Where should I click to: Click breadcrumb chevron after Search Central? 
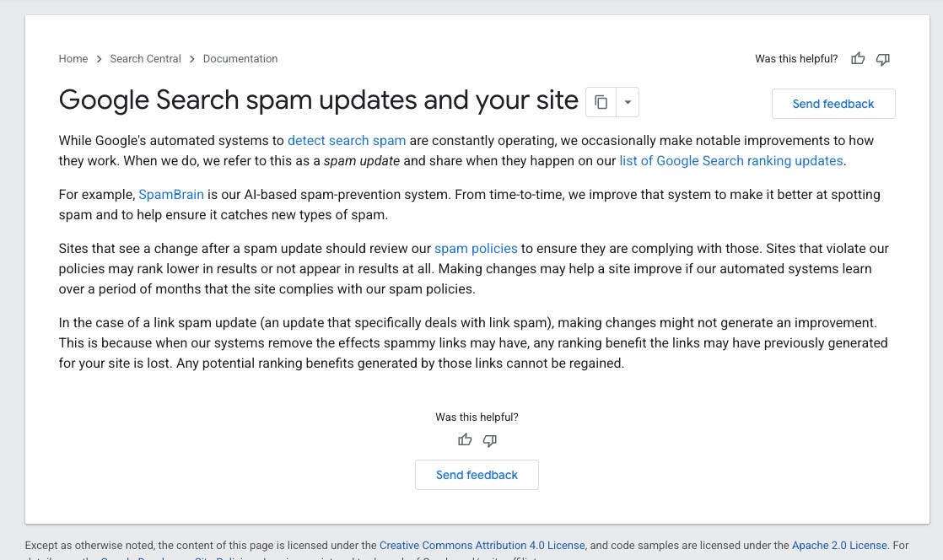click(x=191, y=59)
